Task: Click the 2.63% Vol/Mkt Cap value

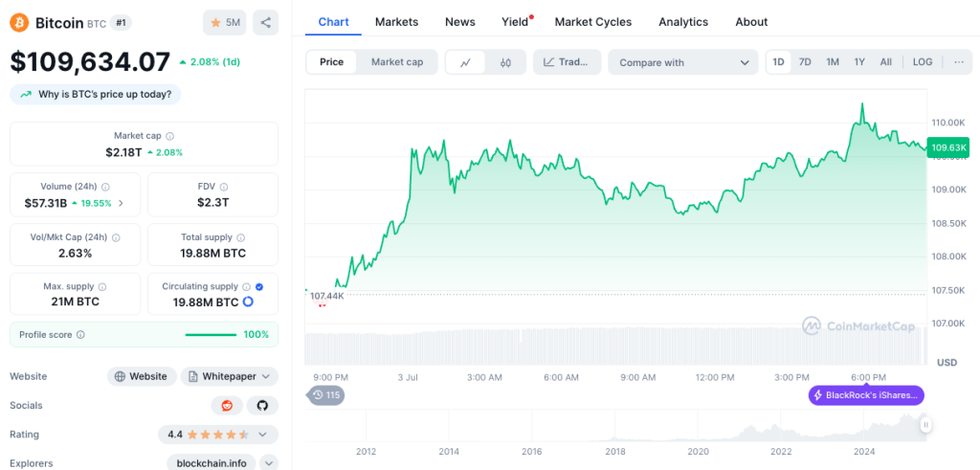Action: coord(75,253)
